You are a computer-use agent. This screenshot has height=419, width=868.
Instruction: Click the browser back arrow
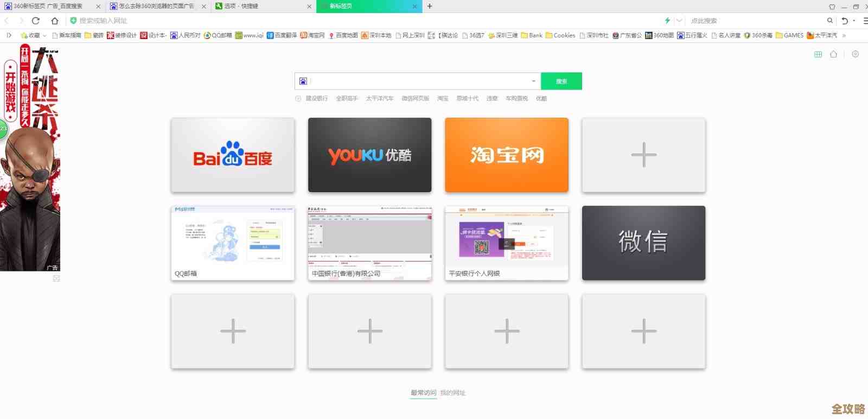point(7,21)
